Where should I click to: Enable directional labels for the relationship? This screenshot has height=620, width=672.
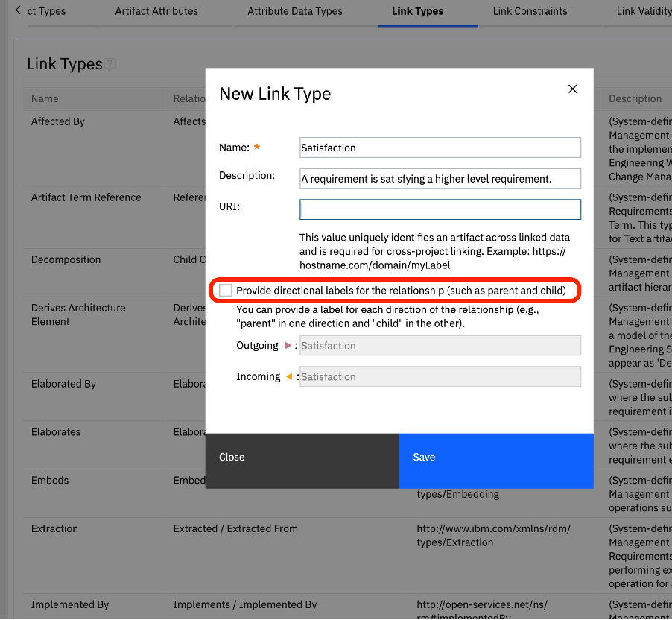[x=225, y=290]
